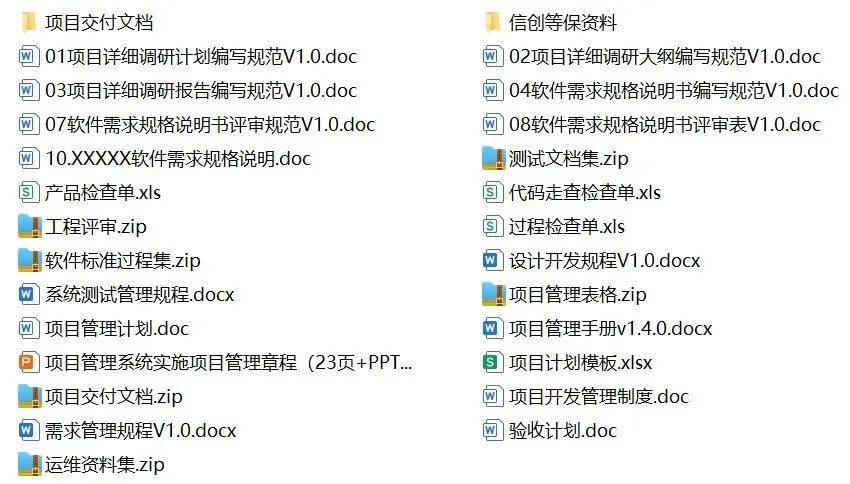The width and height of the screenshot is (850, 484).
Task: Click the file name 10.XXXXX软件需求规格说明.doc
Action: coord(178,159)
